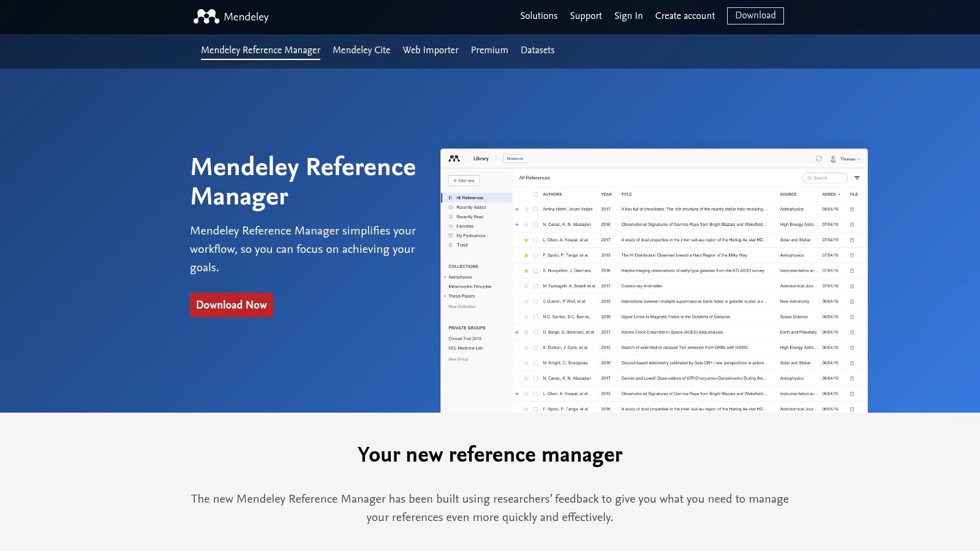Image resolution: width=980 pixels, height=551 pixels.
Task: Open the Create account link
Action: pyautogui.click(x=685, y=16)
